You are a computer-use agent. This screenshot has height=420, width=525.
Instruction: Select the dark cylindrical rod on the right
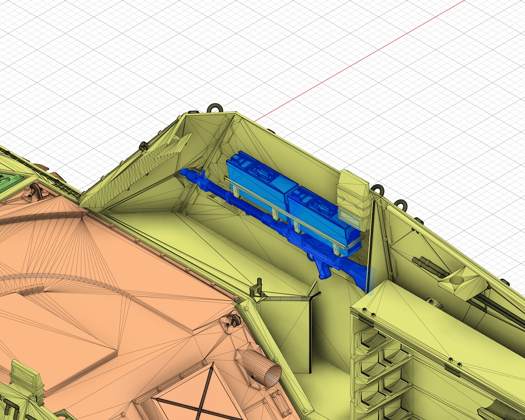click(429, 266)
